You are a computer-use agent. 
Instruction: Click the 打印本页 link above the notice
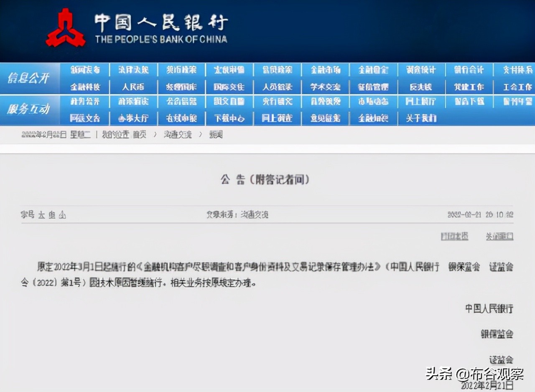(x=454, y=236)
